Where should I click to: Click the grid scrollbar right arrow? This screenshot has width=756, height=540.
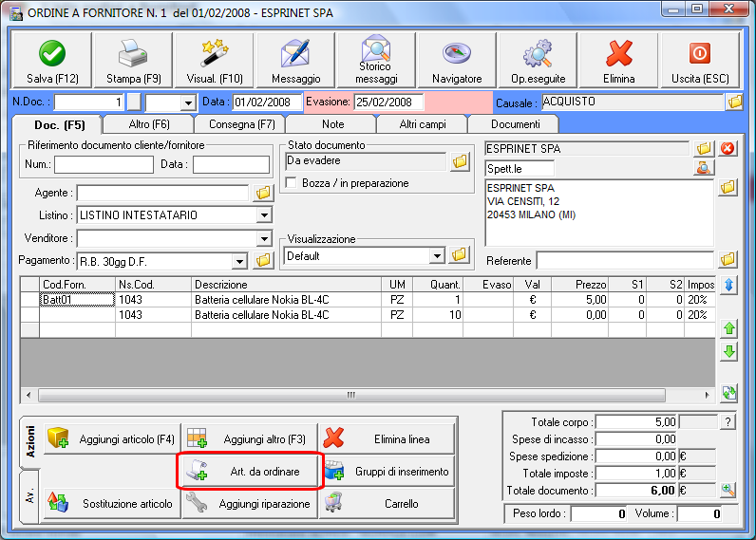click(x=708, y=395)
